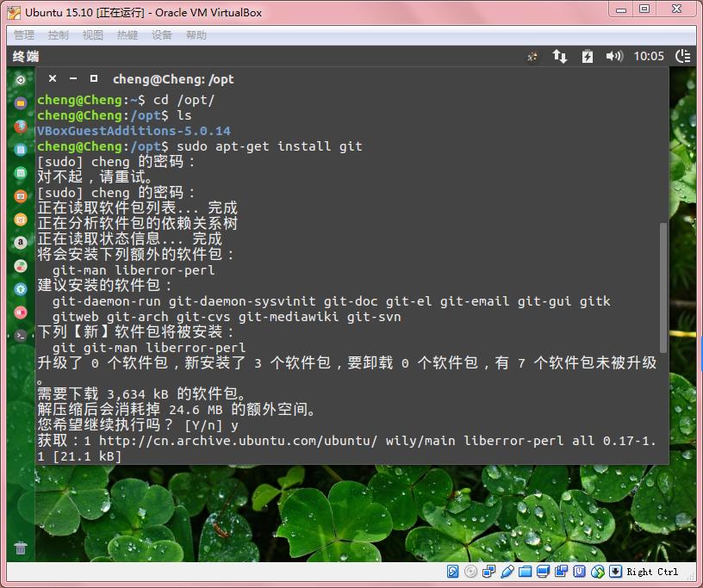703x588 pixels.
Task: Click the 10:05 clock in the panel
Action: tap(649, 57)
